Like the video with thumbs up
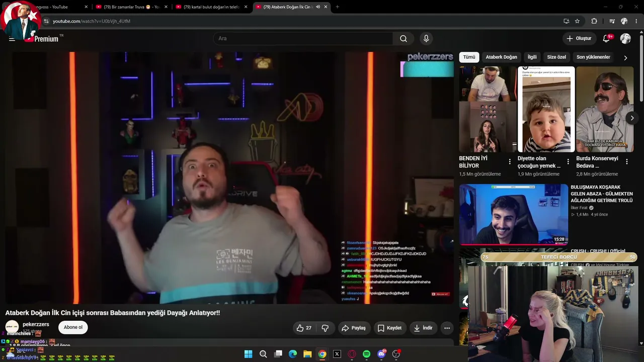 pyautogui.click(x=304, y=328)
